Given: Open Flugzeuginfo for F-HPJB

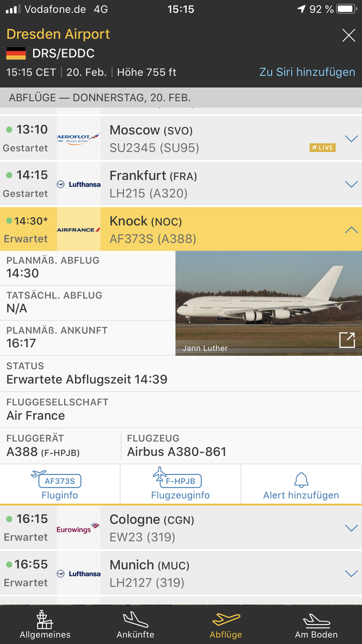Looking at the screenshot, I should pos(180,484).
